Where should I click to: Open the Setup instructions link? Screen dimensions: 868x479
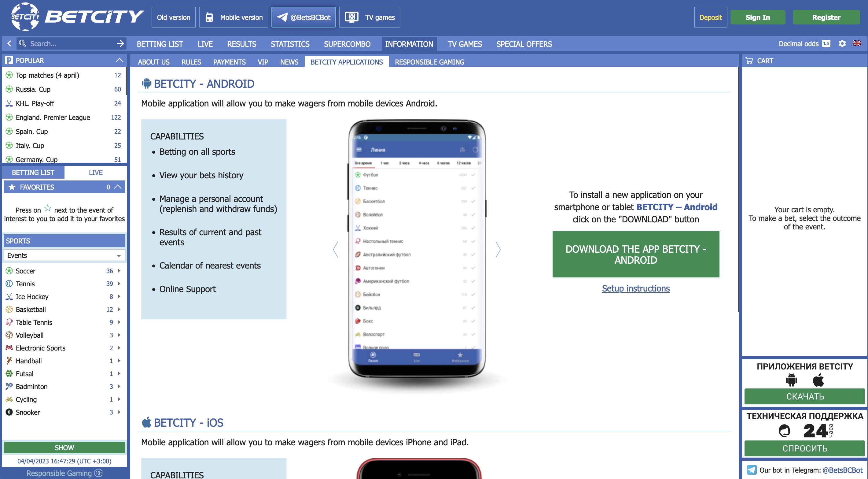[x=635, y=288]
